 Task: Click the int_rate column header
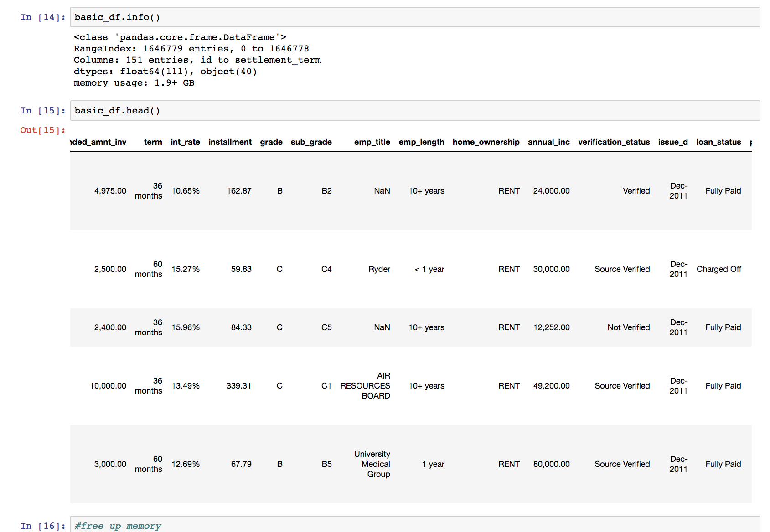[185, 142]
